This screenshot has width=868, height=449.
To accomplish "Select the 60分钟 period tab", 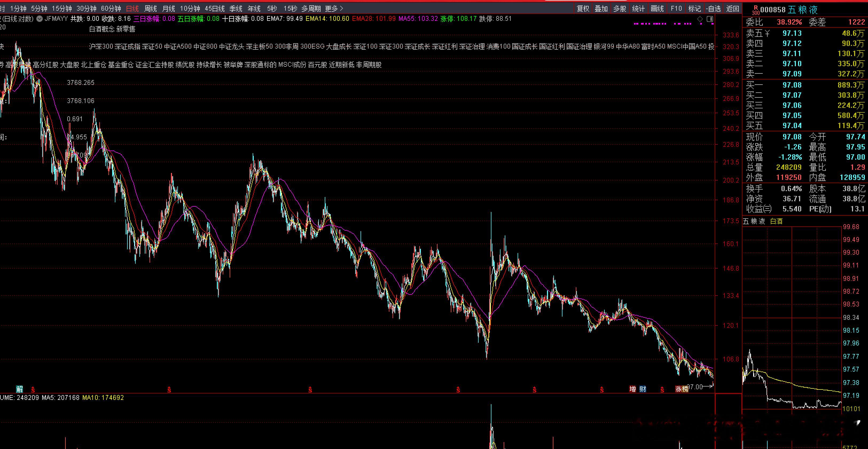I will pos(111,9).
